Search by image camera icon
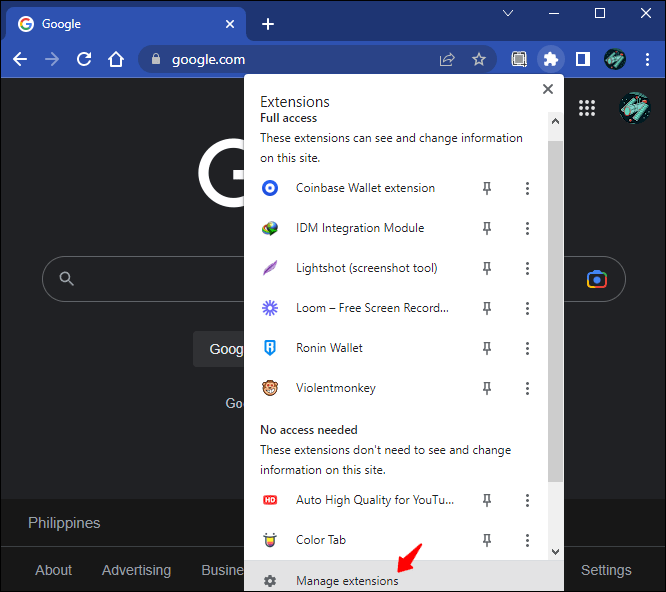The width and height of the screenshot is (666, 592). 596,279
